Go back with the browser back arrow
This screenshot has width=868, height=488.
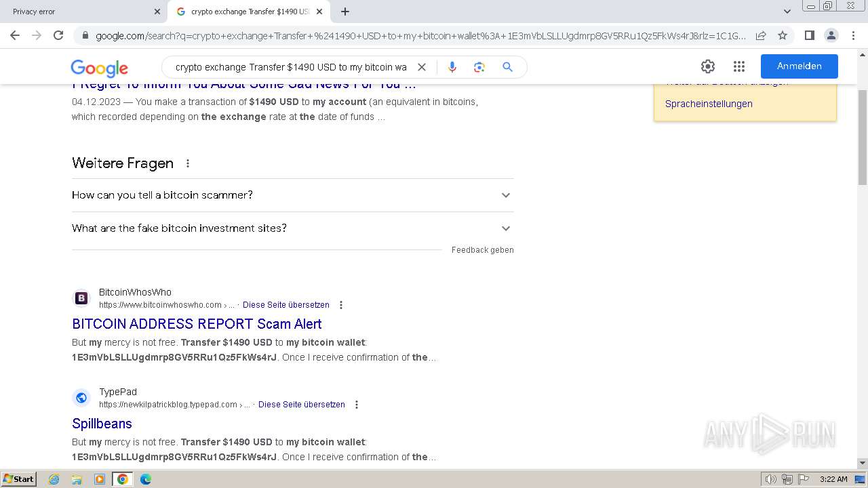coord(15,35)
